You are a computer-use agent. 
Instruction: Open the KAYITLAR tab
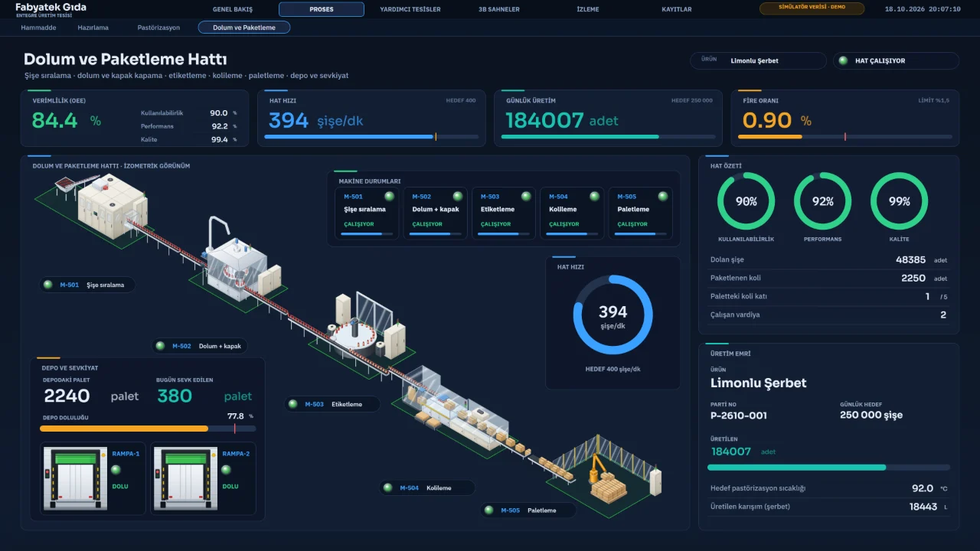(x=677, y=9)
